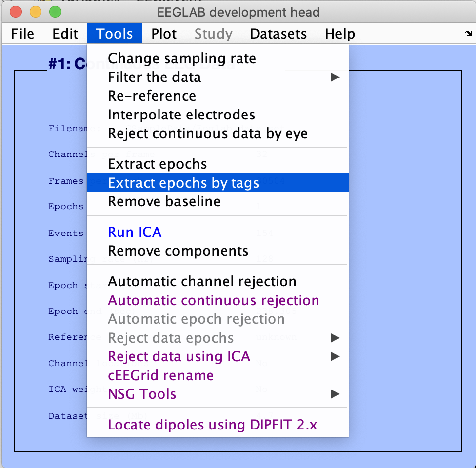This screenshot has width=476, height=468.
Task: Click the Frames label in dataset info
Action: pos(66,181)
